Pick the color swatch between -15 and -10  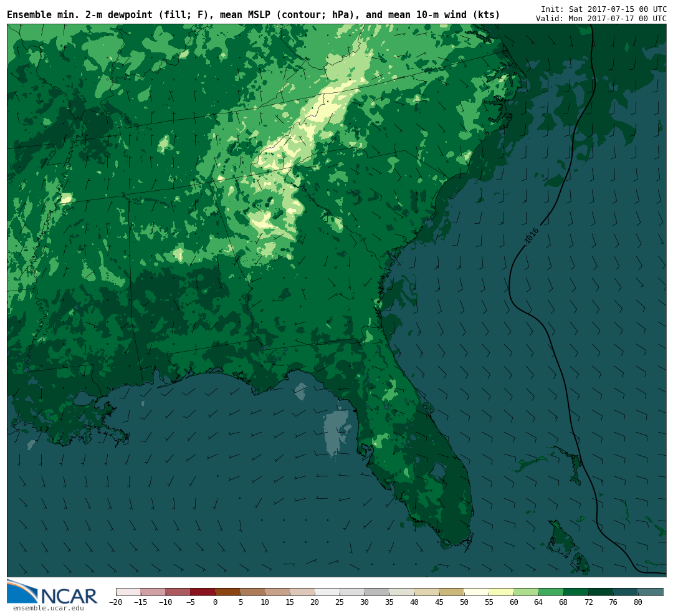point(153,592)
